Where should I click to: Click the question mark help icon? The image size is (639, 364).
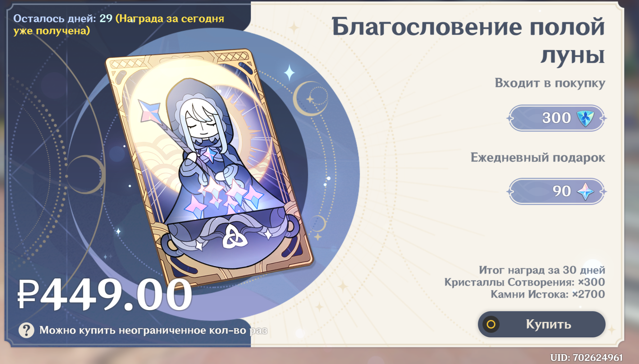click(x=26, y=330)
